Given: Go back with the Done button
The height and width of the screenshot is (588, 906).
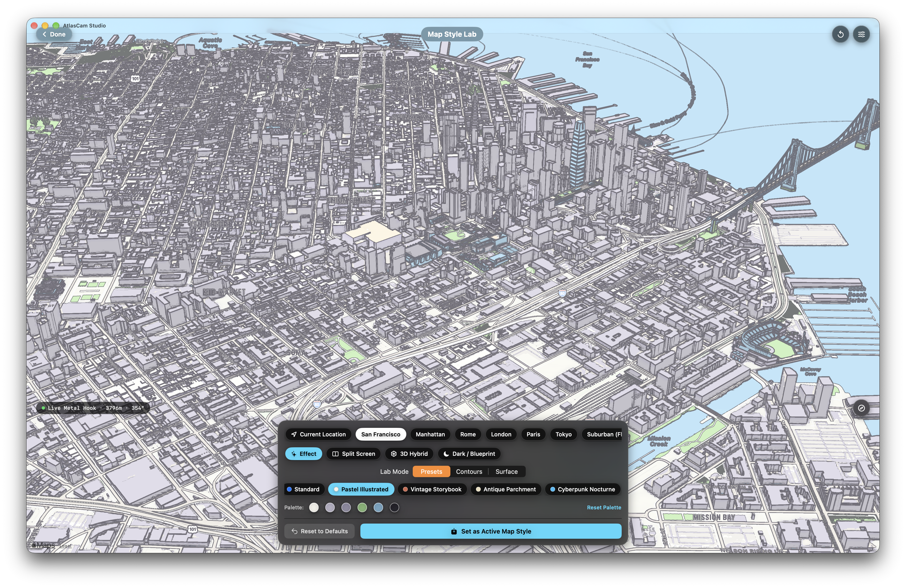Looking at the screenshot, I should 54,34.
